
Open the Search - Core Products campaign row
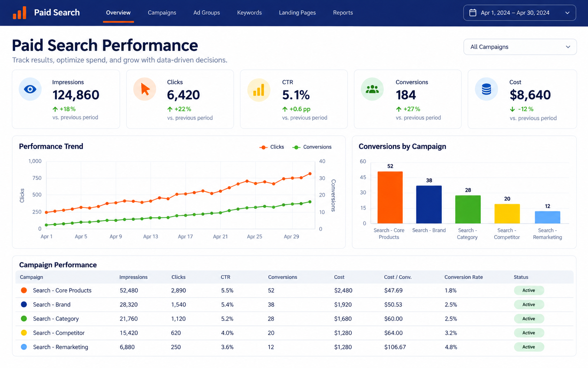click(294, 290)
